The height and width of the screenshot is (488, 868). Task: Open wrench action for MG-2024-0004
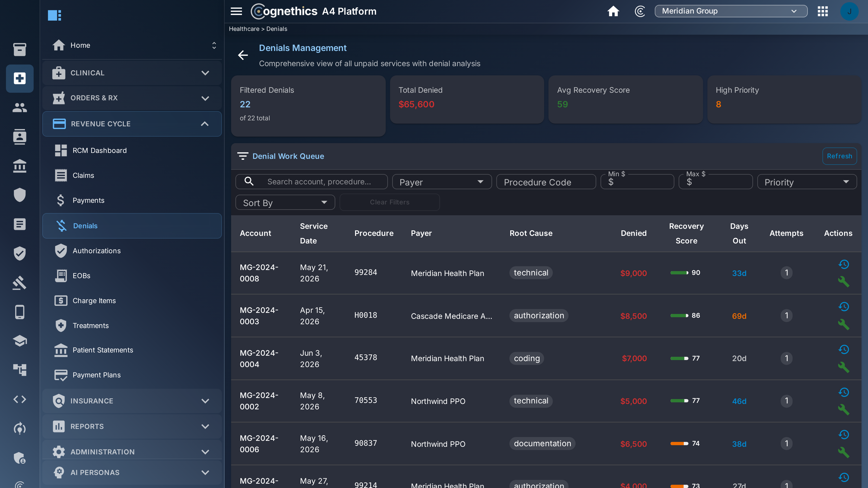click(843, 367)
